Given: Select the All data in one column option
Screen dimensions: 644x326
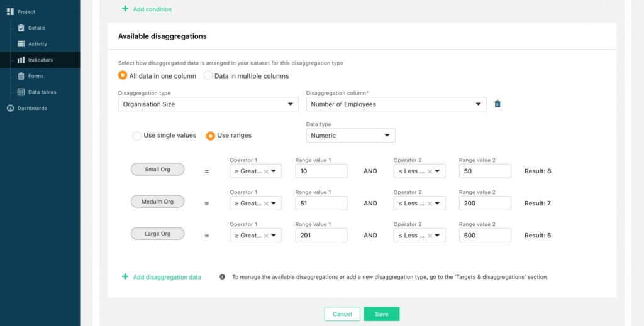Looking at the screenshot, I should tap(123, 75).
